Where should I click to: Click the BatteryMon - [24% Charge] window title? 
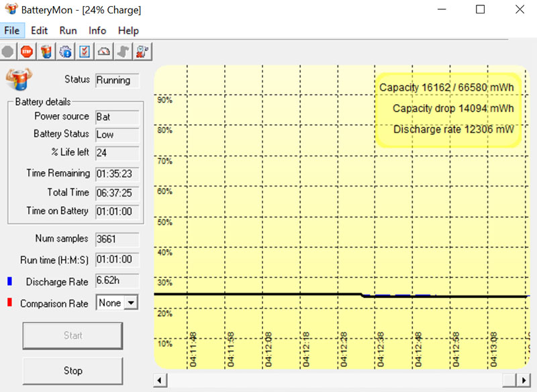81,10
